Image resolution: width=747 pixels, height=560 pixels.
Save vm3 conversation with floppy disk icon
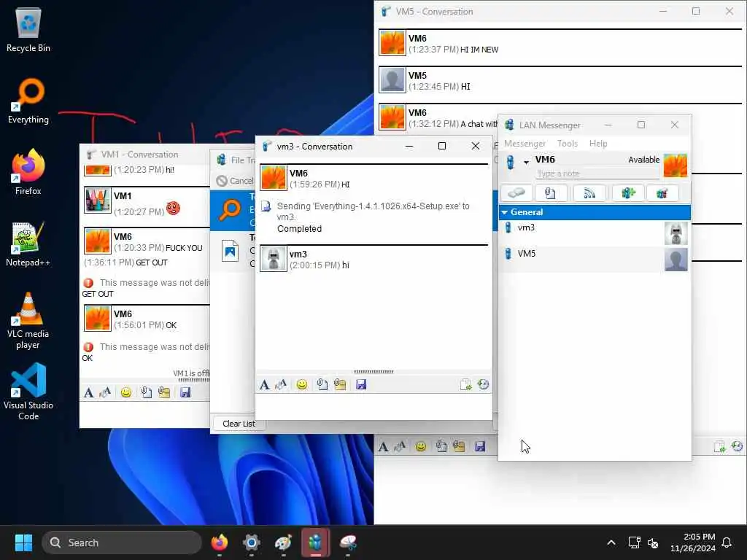(361, 385)
